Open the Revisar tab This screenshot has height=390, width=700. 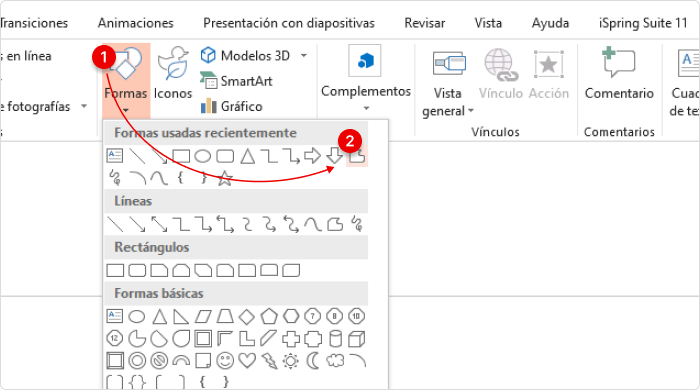tap(425, 23)
